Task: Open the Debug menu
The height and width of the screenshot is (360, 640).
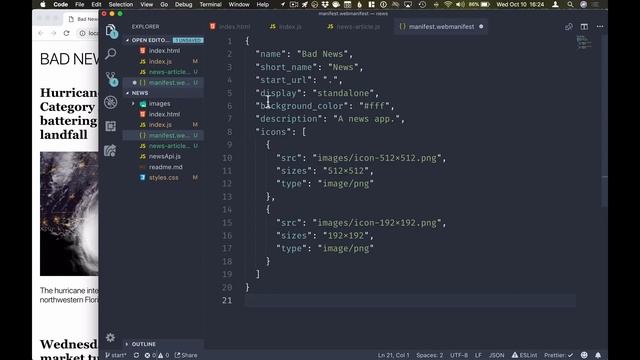Action: click(183, 4)
